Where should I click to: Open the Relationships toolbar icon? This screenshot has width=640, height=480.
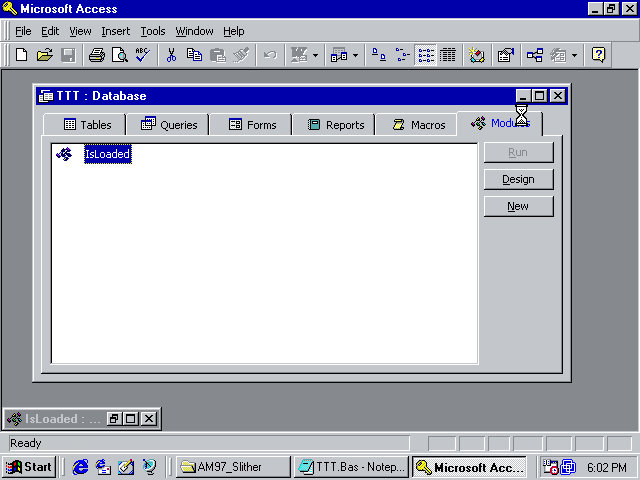coord(535,55)
